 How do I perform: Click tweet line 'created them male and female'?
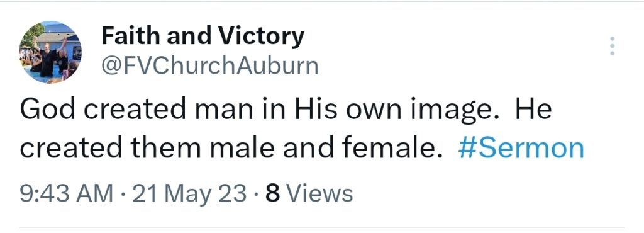(232, 149)
